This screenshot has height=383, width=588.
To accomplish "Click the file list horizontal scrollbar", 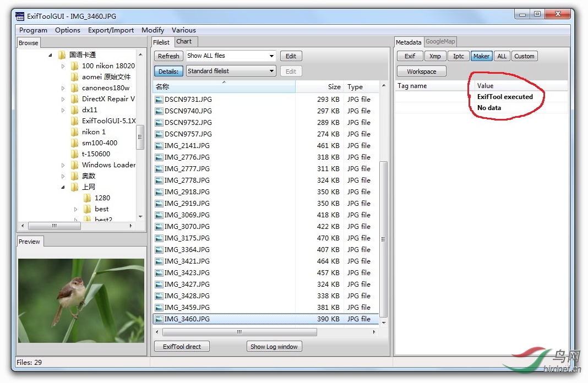I will tap(239, 332).
